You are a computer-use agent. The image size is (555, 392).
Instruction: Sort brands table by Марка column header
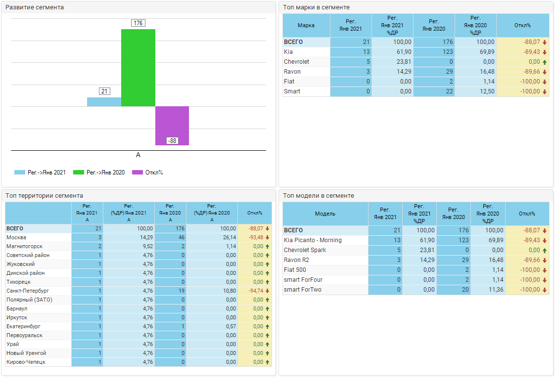[x=306, y=25]
